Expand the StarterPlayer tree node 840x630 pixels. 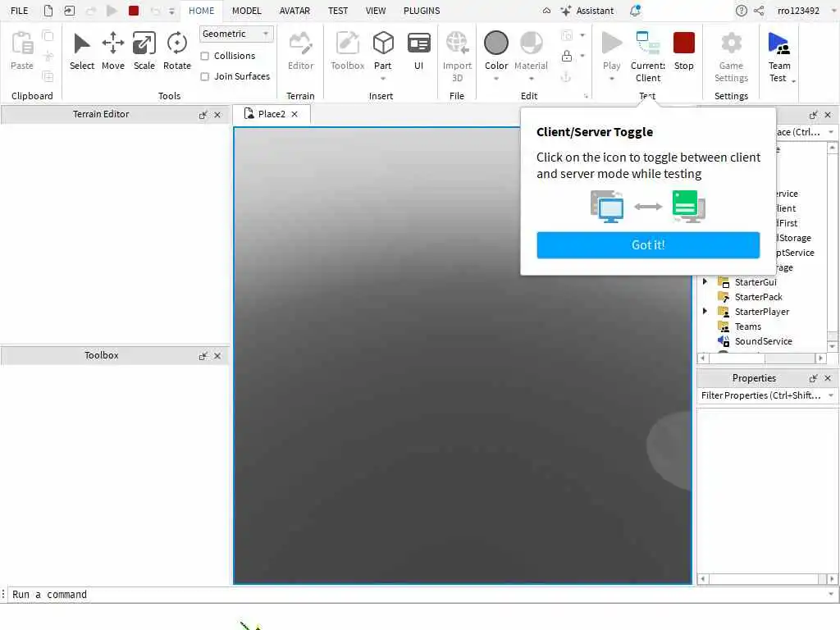(705, 311)
